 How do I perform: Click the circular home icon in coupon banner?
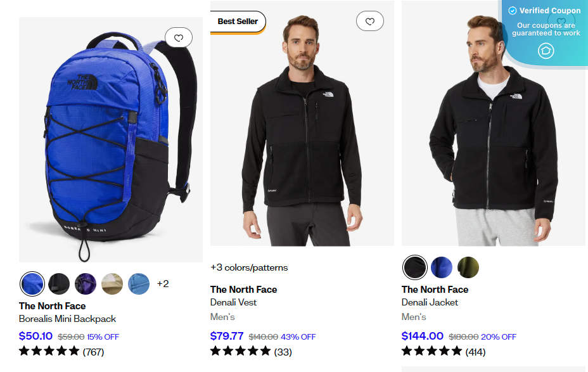point(546,51)
